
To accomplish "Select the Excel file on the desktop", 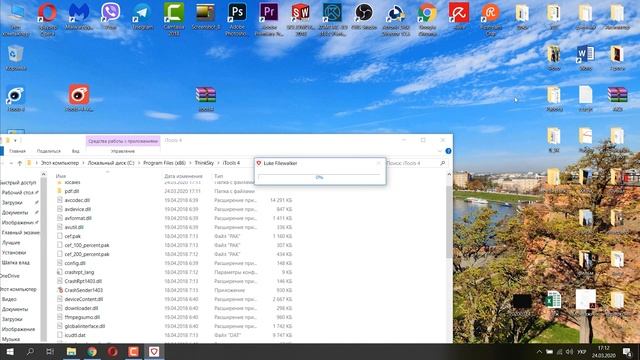I will coord(553,300).
